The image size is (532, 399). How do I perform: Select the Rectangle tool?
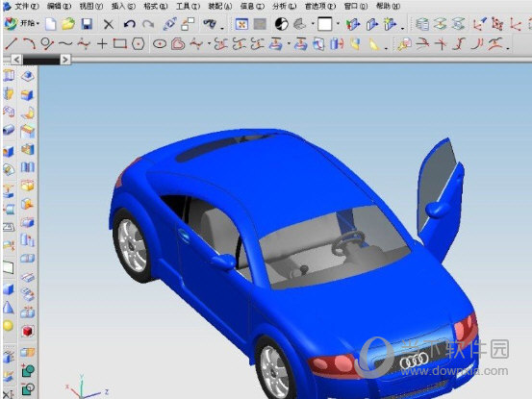click(x=119, y=43)
